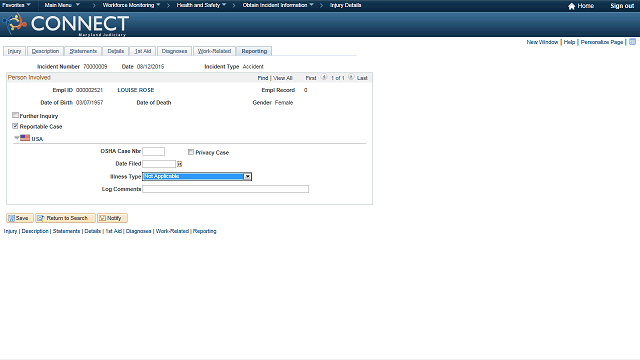
Task: Click Sign out link
Action: coord(622,6)
